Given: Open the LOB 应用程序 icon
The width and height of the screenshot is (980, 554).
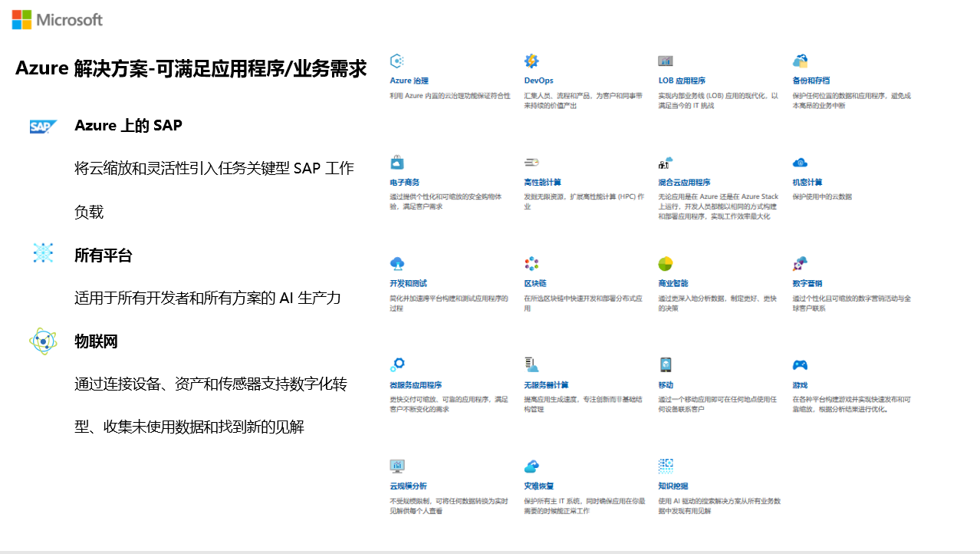Looking at the screenshot, I should [663, 60].
